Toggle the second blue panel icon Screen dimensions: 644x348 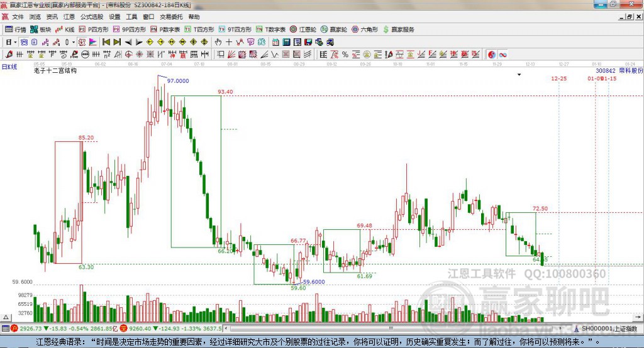pos(35,42)
